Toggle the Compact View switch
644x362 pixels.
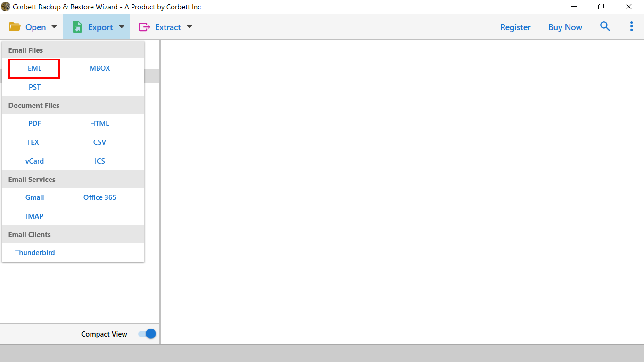pos(147,334)
